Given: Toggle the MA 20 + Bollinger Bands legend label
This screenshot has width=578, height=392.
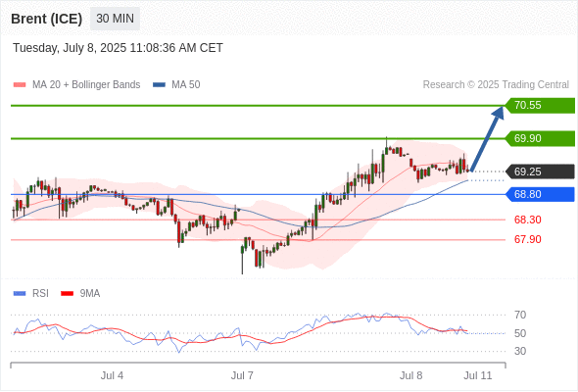Looking at the screenshot, I should tap(86, 85).
